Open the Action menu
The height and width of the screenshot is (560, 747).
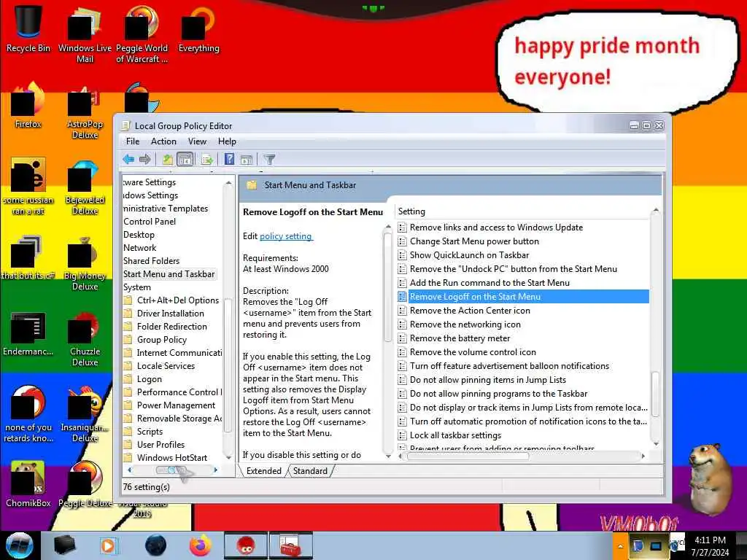163,141
